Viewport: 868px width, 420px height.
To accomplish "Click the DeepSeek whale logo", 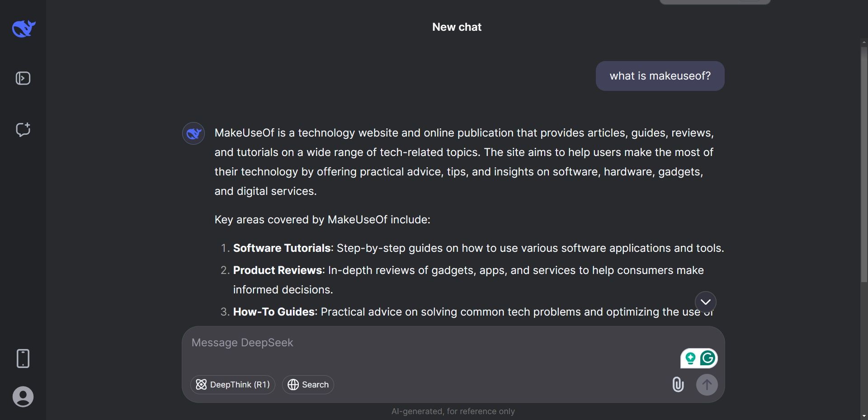I will pyautogui.click(x=24, y=29).
